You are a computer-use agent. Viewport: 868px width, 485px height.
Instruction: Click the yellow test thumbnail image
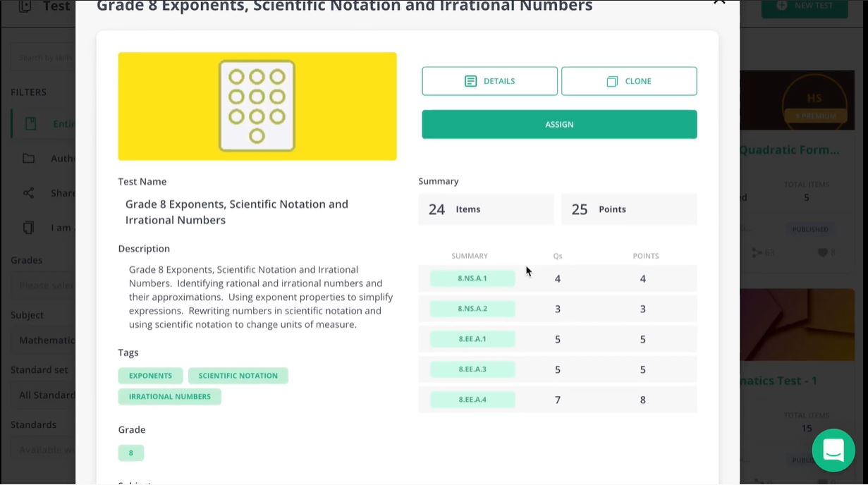coord(257,106)
